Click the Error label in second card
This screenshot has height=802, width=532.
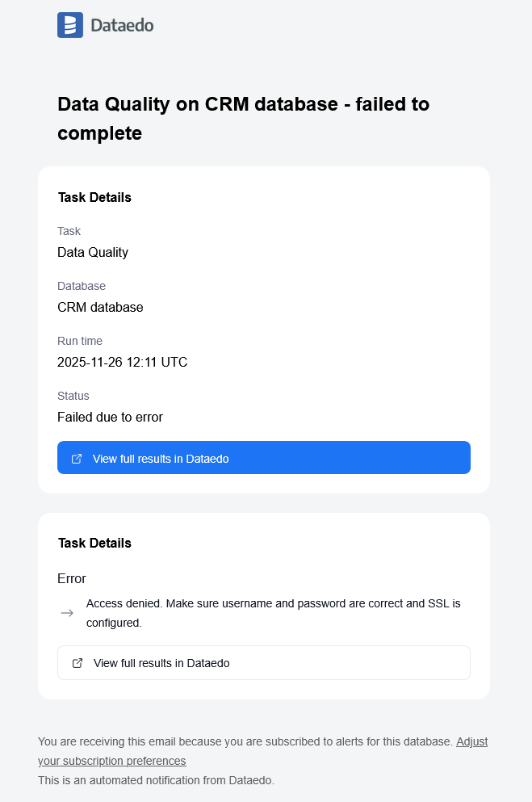coord(72,578)
